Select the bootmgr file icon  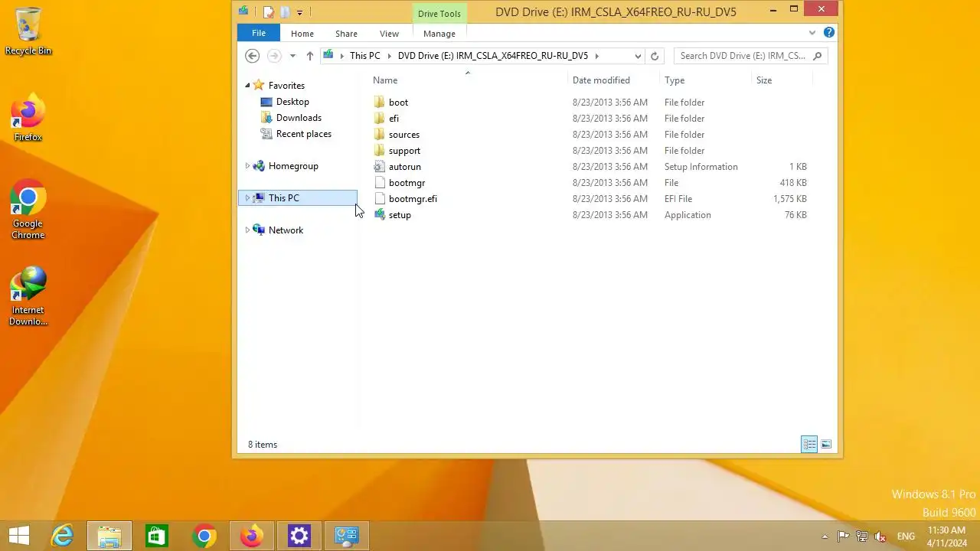[380, 183]
